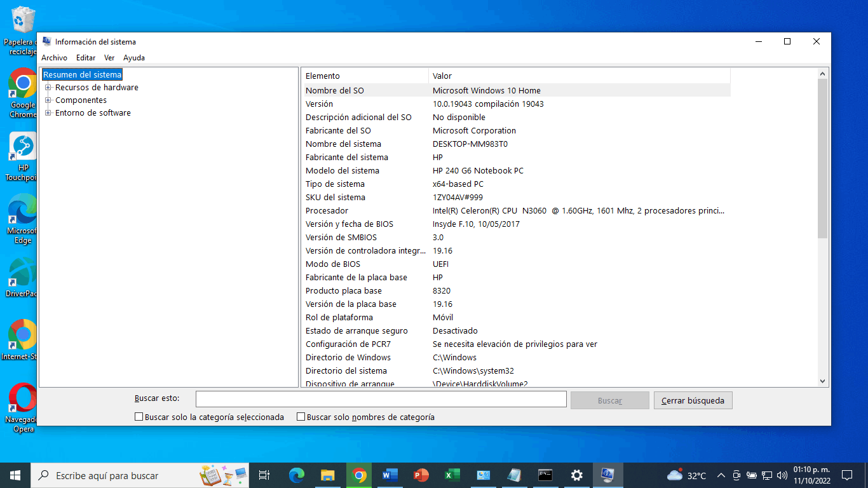Expand the 'Entorno de software' tree node
Viewport: 868px width, 488px height.
click(x=48, y=113)
